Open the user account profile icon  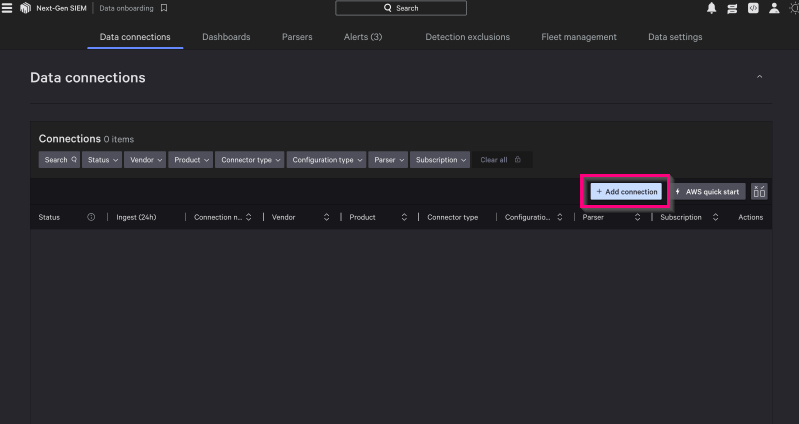click(774, 8)
